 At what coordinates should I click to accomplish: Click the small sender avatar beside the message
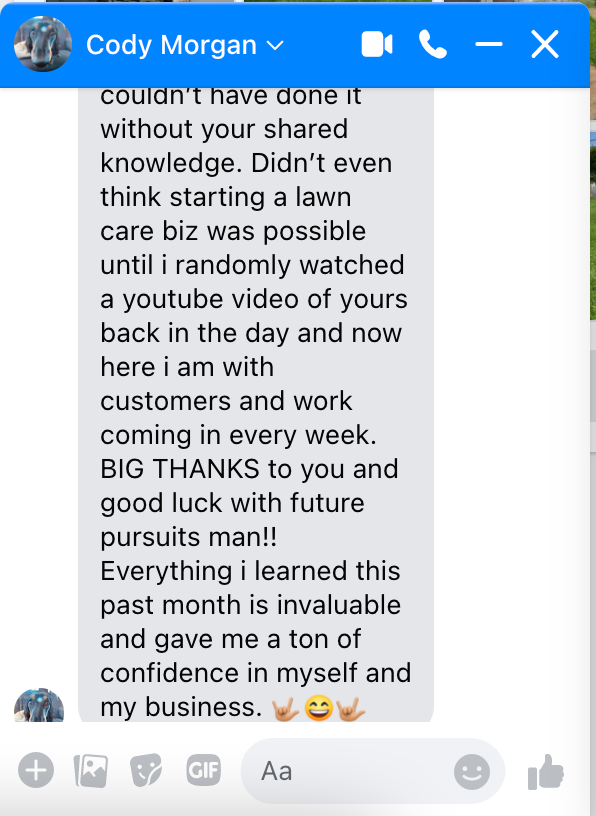pos(39,706)
